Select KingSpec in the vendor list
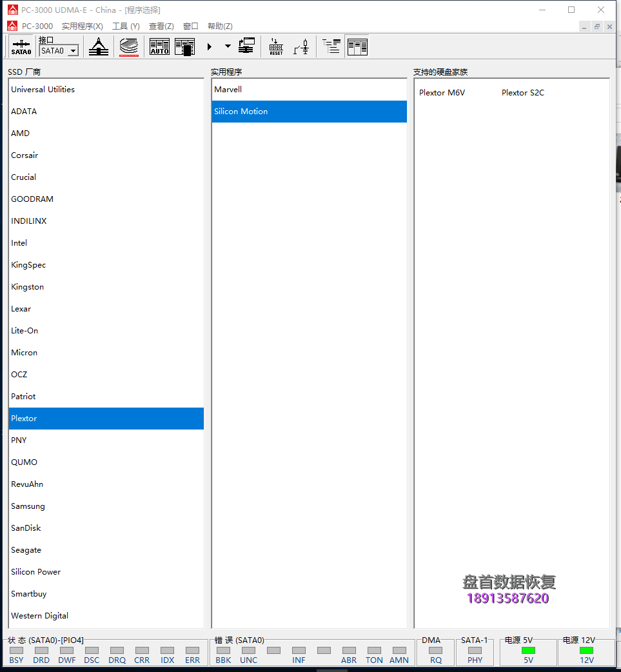621x672 pixels. 106,265
